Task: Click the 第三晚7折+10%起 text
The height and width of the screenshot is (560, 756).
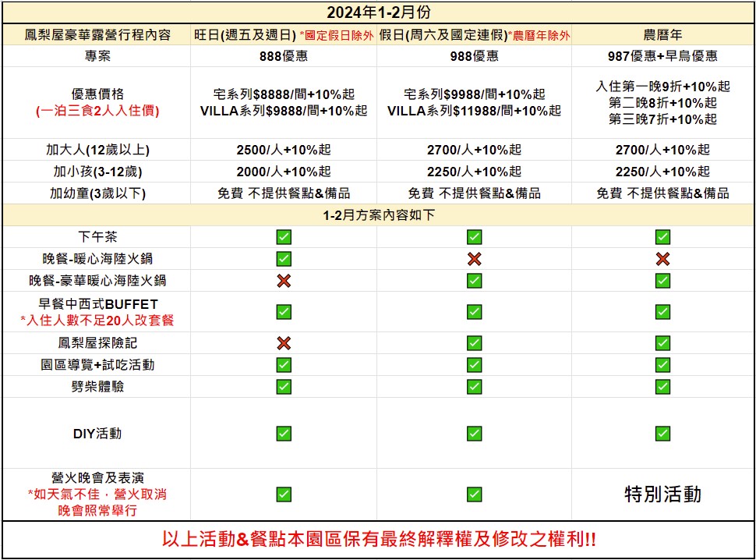Action: pos(663,119)
